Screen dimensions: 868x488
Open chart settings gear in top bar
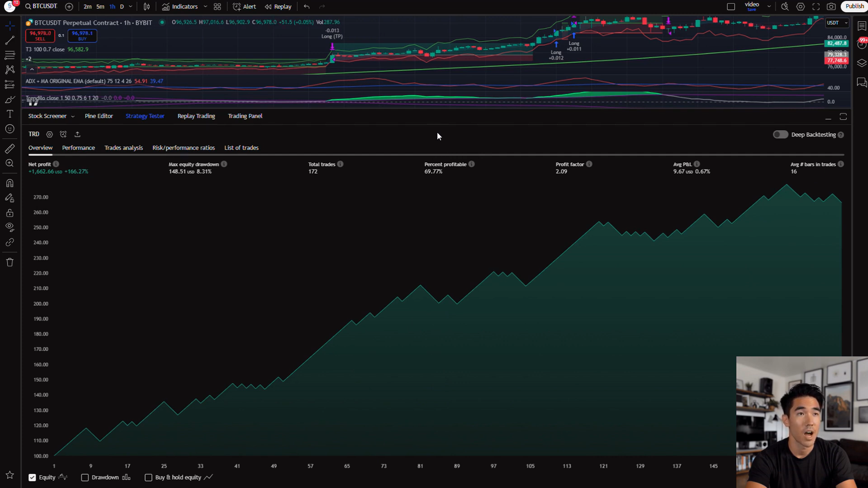click(801, 6)
